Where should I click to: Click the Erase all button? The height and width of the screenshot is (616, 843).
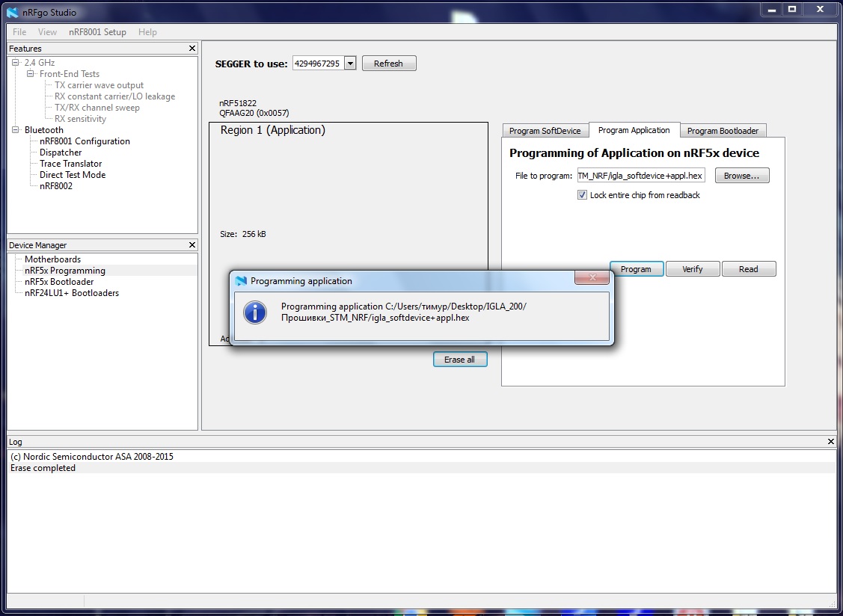(460, 360)
